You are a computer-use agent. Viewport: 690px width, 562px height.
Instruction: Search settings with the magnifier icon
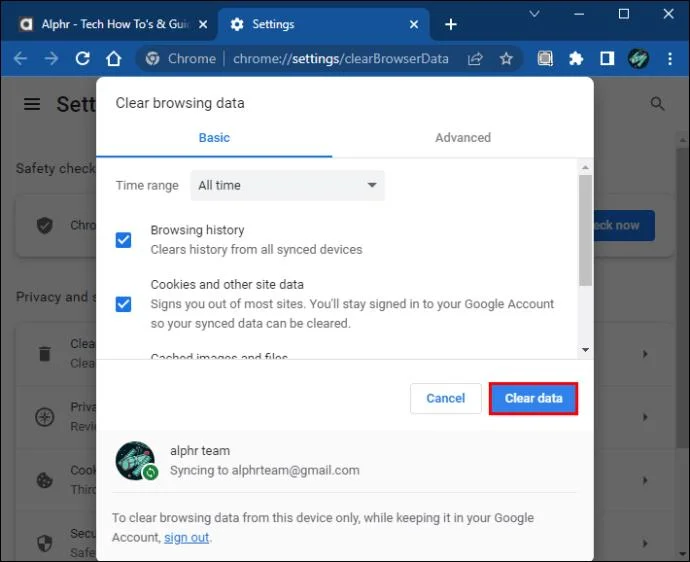[657, 104]
